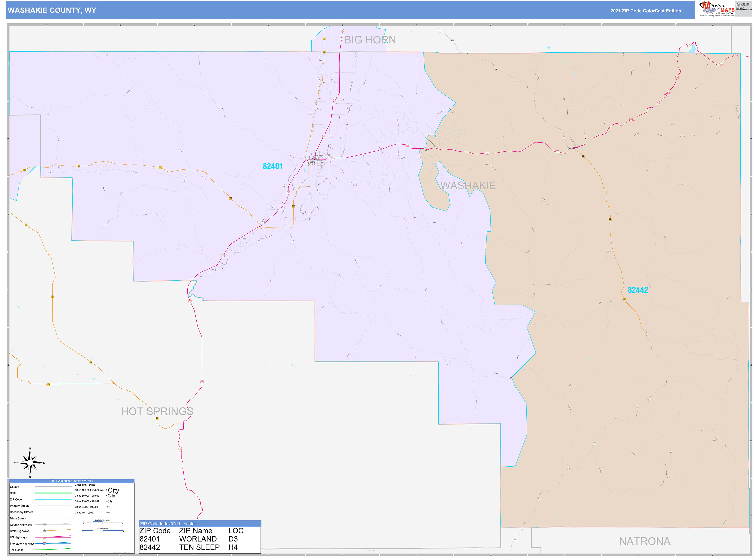Click the State Highways marker in legend
This screenshot has width=756, height=557.
44,531
